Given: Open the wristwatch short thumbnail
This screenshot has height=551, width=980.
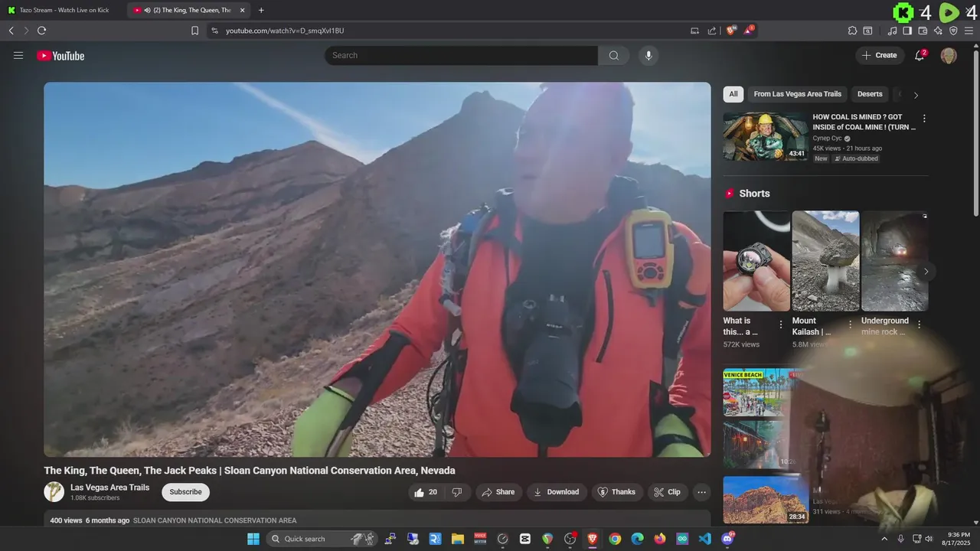Looking at the screenshot, I should 756,261.
